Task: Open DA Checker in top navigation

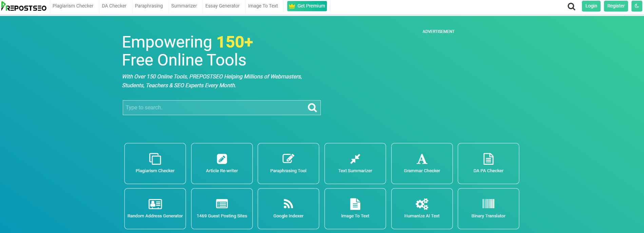Action: [114, 6]
